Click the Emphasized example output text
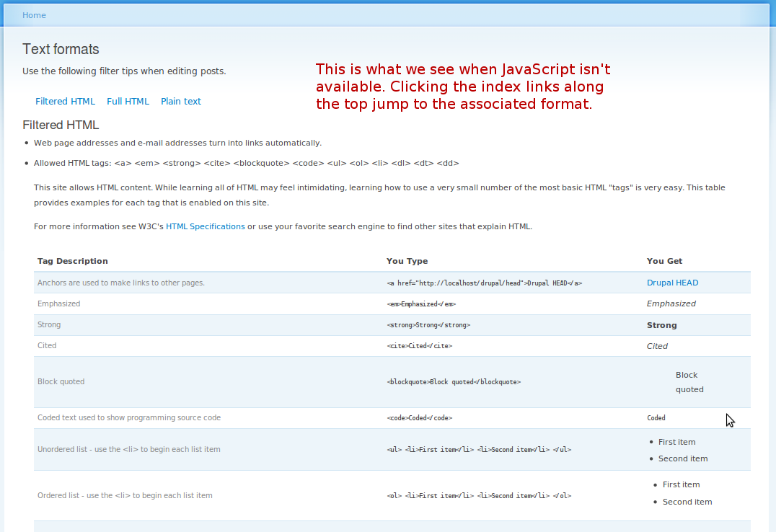Screen dimensions: 776x532 tap(671, 303)
